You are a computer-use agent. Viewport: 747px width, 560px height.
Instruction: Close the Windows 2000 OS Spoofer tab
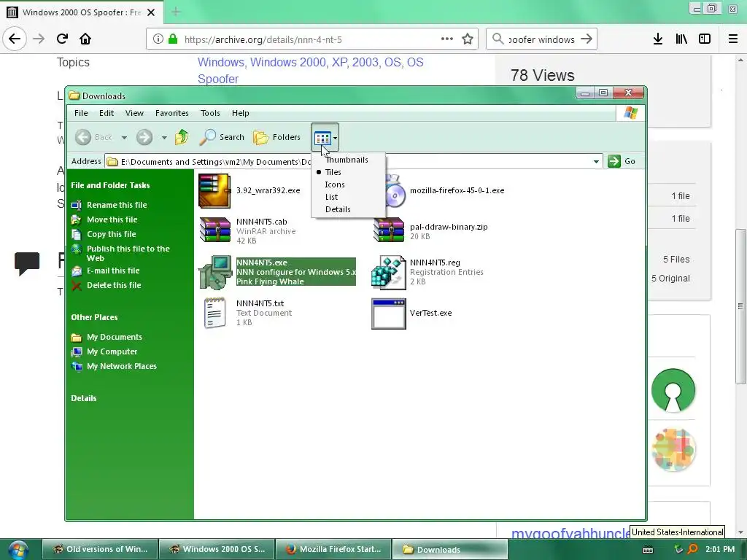151,12
